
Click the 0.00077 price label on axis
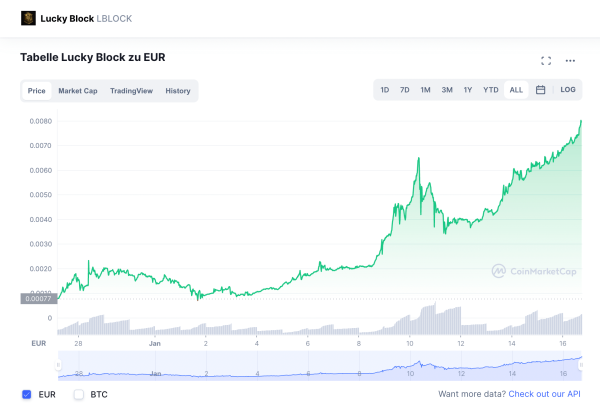pos(39,299)
